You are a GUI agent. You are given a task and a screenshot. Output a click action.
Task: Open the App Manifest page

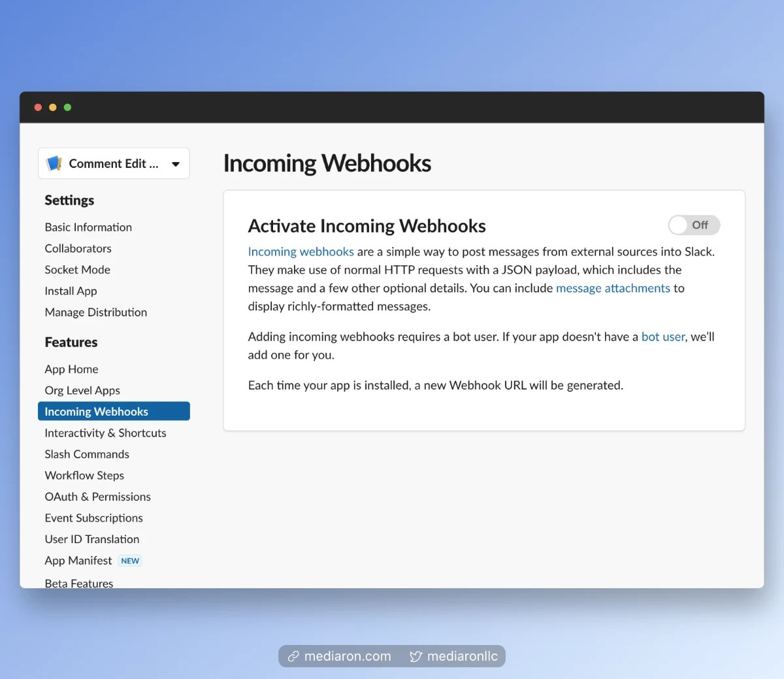[78, 560]
